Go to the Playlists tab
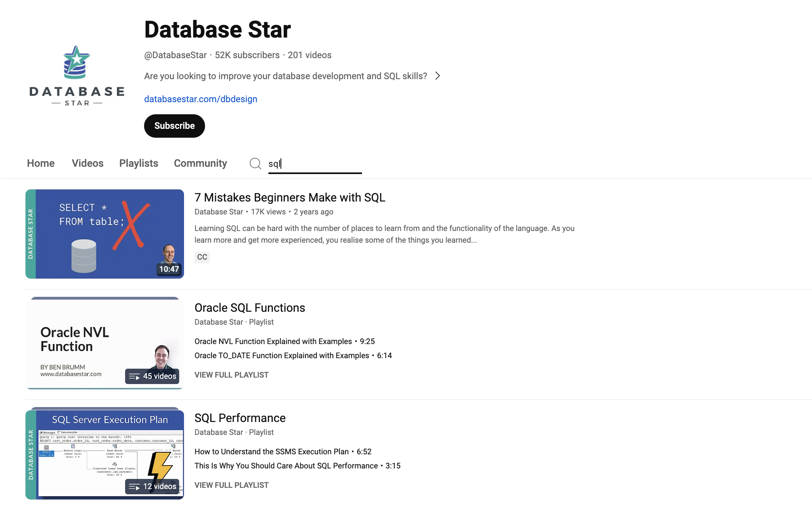This screenshot has height=508, width=812. (x=138, y=164)
